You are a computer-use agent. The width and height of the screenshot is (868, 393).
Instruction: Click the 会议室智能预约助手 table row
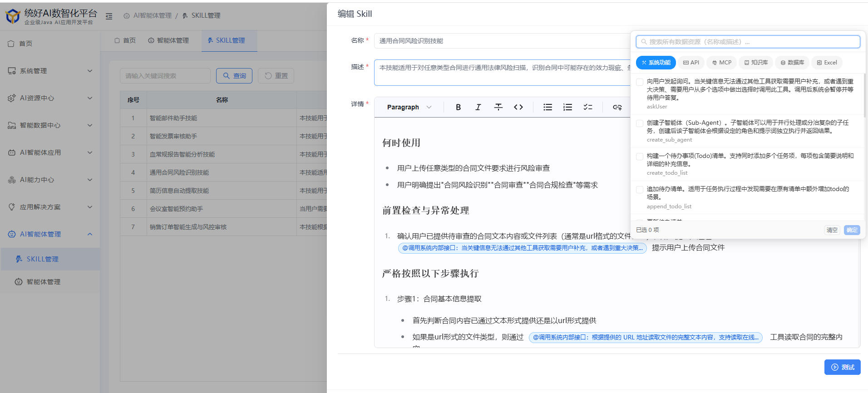pyautogui.click(x=223, y=209)
